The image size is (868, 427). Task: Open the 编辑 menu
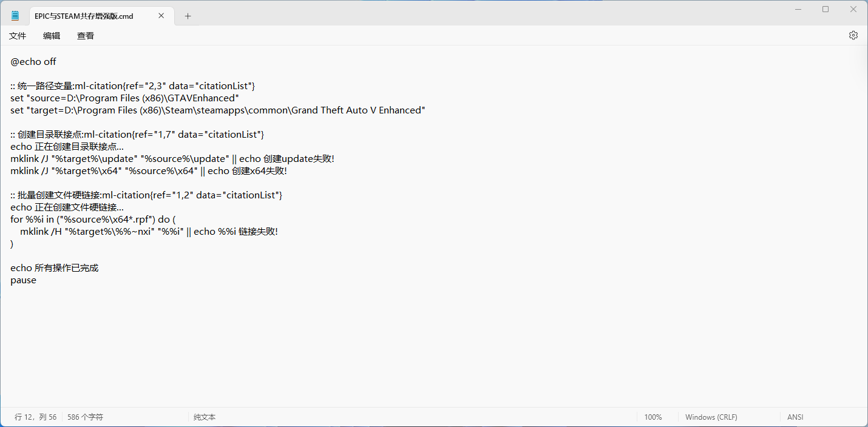(x=52, y=36)
